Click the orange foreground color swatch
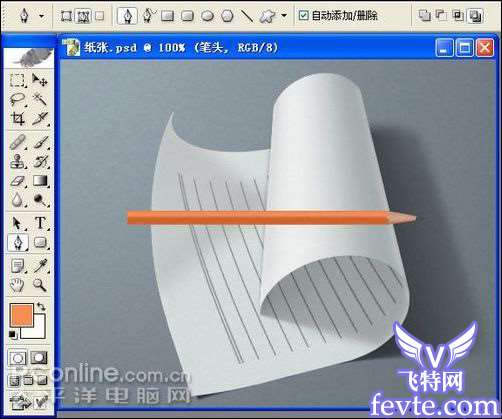Screen dimensions: 502x419 tap(21, 314)
